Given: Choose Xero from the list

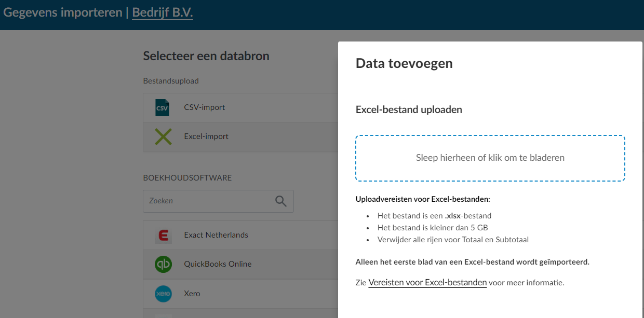Looking at the screenshot, I should click(x=240, y=294).
